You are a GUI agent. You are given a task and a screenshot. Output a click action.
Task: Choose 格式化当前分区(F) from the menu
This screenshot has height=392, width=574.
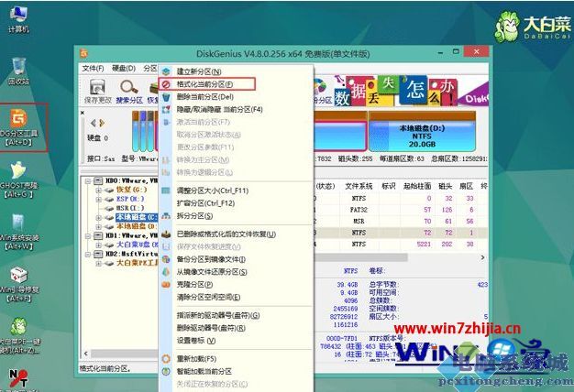click(207, 84)
